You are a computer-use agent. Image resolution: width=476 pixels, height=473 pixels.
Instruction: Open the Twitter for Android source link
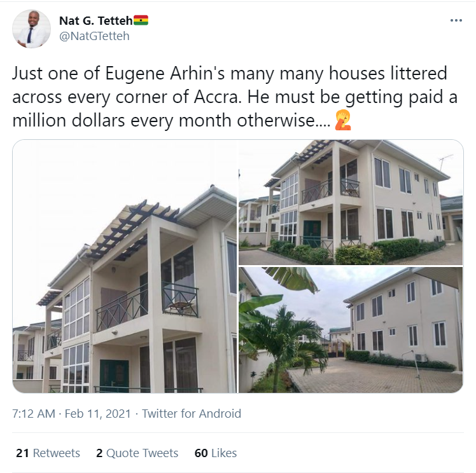click(x=192, y=414)
